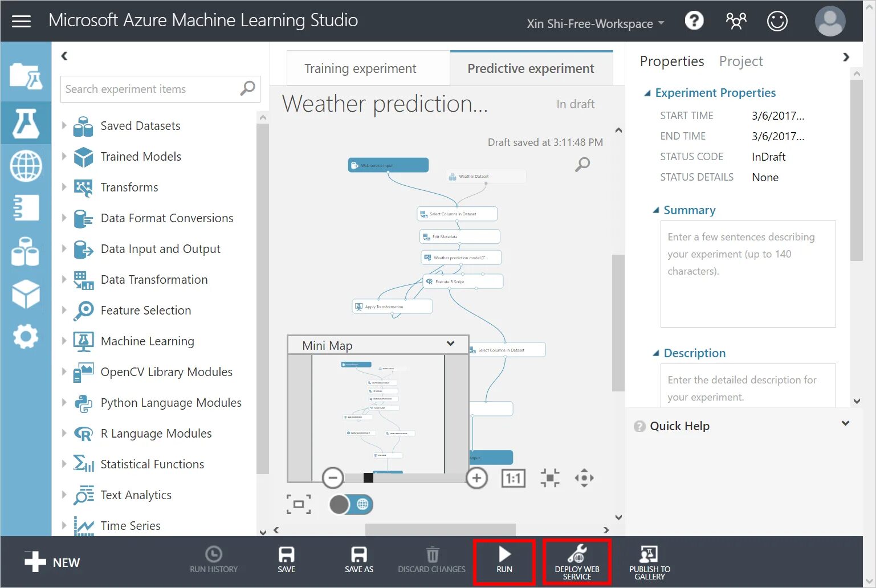Click the canvas horizontal scrollbar
The width and height of the screenshot is (876, 588).
tap(441, 530)
